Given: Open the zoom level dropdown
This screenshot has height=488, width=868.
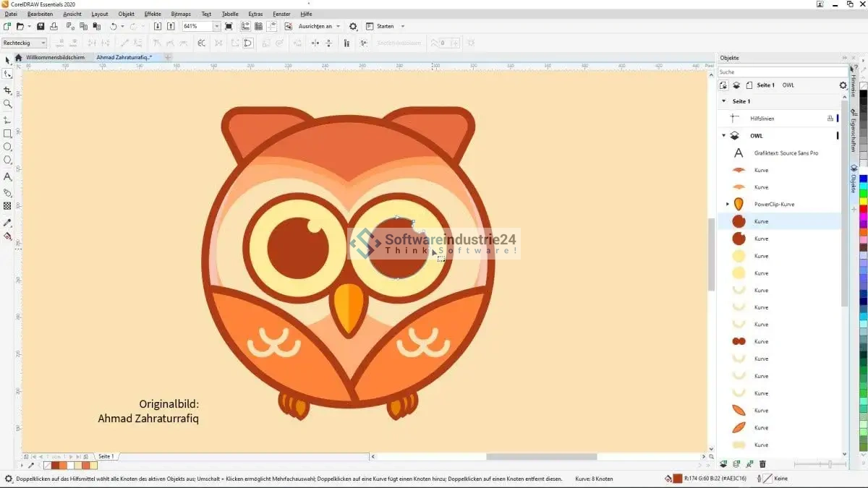Looking at the screenshot, I should (x=216, y=27).
